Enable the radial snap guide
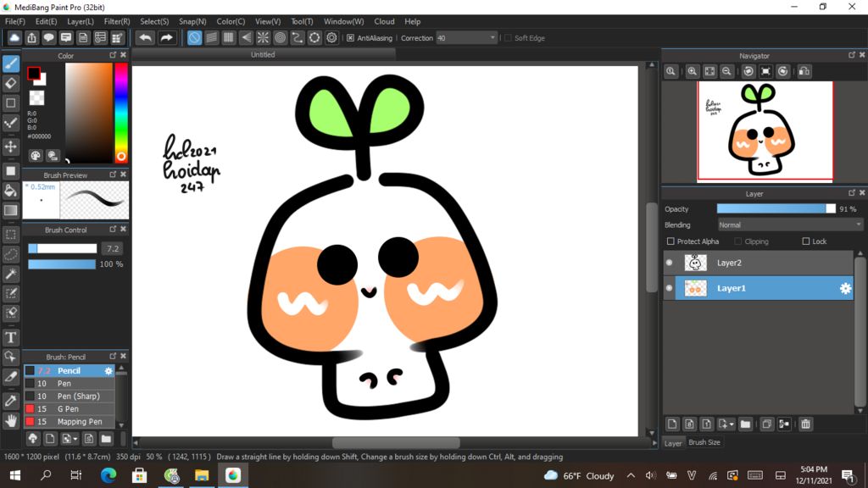Image resolution: width=868 pixels, height=488 pixels. click(263, 37)
